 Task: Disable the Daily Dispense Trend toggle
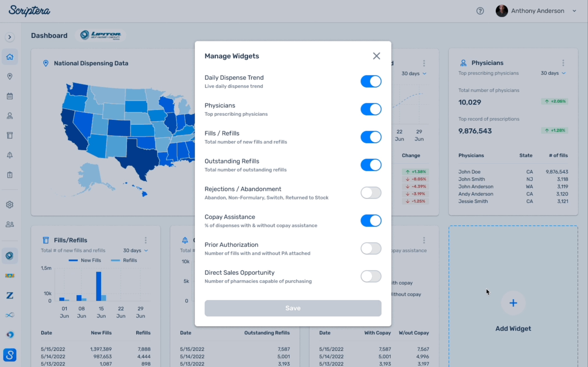[x=371, y=81]
